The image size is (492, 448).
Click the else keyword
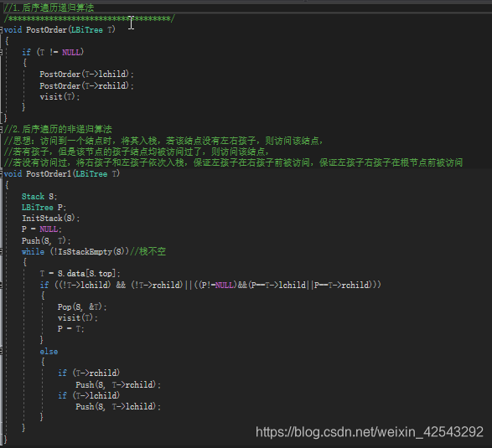(x=49, y=352)
